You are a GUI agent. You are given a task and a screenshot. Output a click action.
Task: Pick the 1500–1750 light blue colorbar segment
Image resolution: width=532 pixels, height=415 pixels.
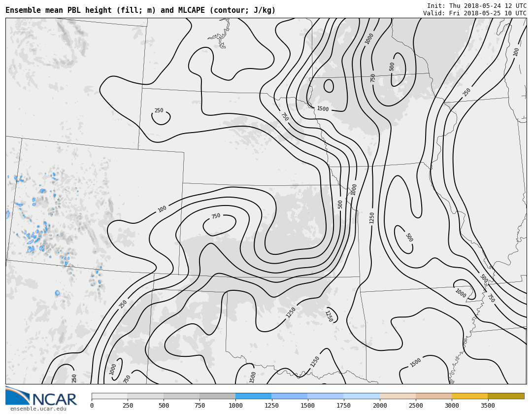(326, 396)
